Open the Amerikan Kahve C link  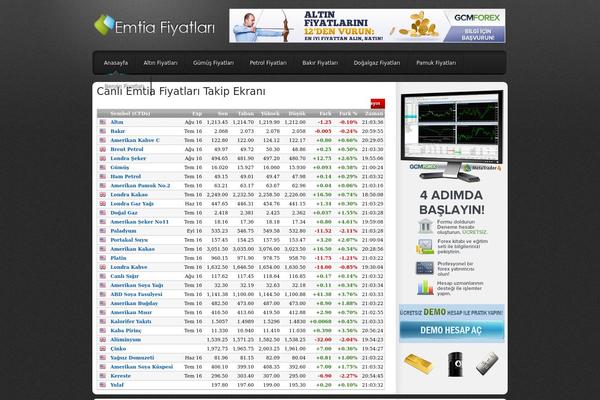coord(135,140)
